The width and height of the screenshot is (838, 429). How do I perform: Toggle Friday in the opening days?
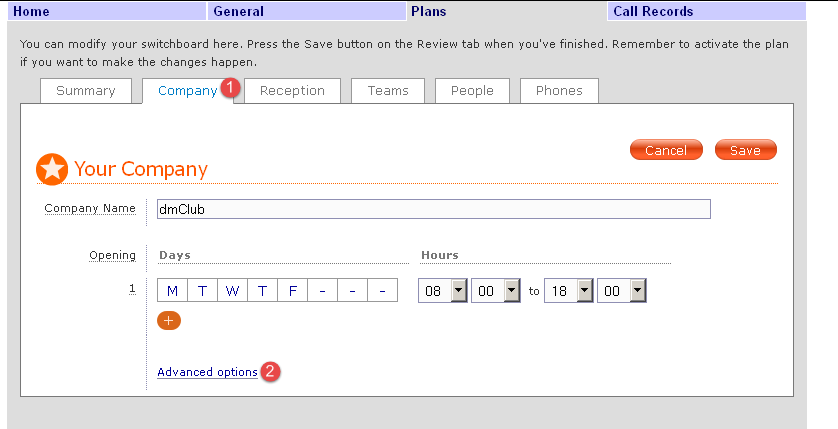click(x=292, y=291)
